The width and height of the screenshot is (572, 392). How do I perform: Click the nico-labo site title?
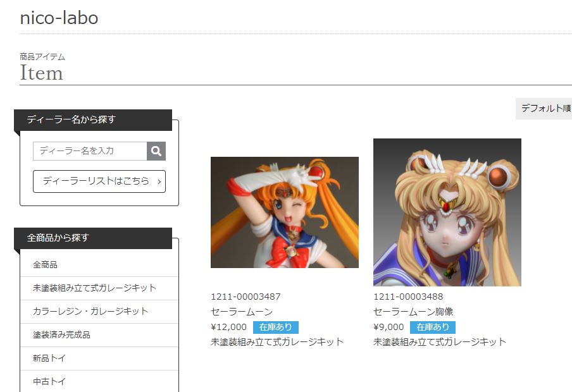(59, 18)
